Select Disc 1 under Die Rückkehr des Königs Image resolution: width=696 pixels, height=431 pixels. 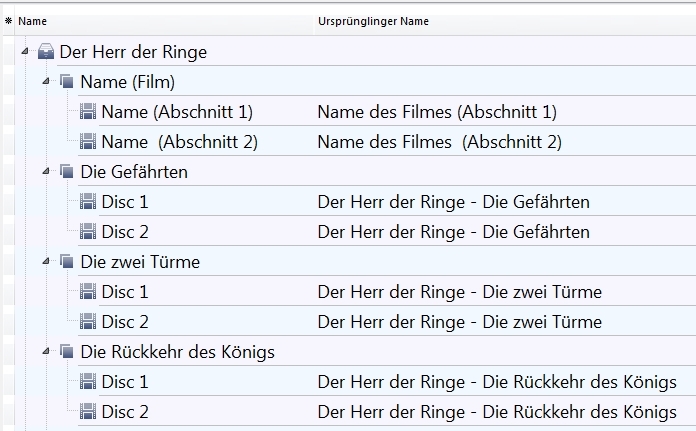click(125, 382)
